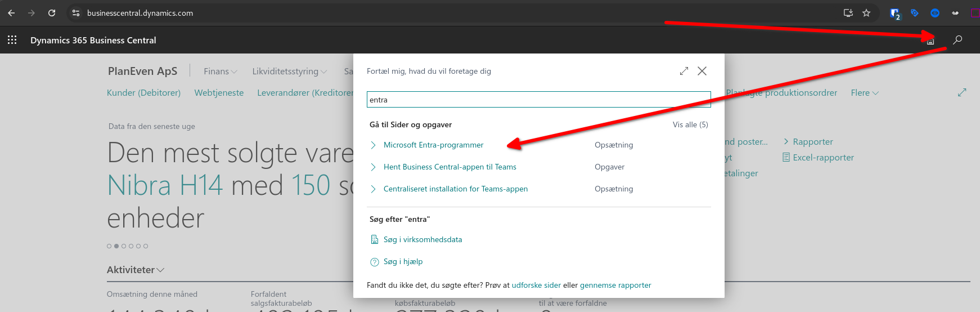Open the white bird-shaped extension icon

coord(955,13)
